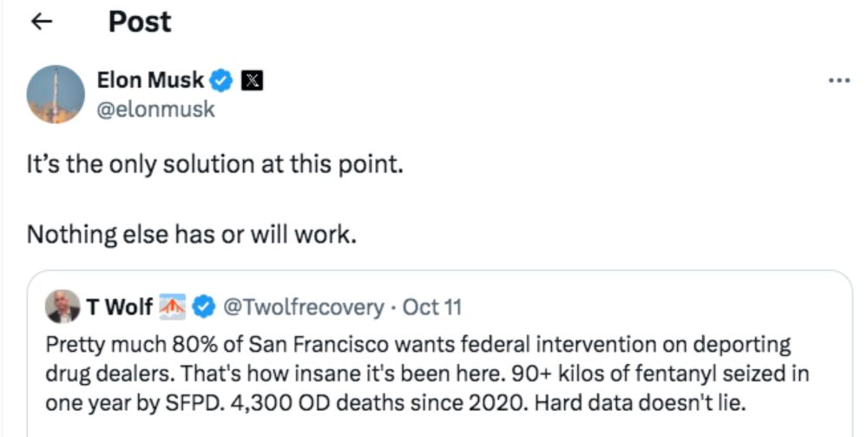868x437 pixels.
Task: Open the three-dot more options menu
Action: [x=838, y=81]
